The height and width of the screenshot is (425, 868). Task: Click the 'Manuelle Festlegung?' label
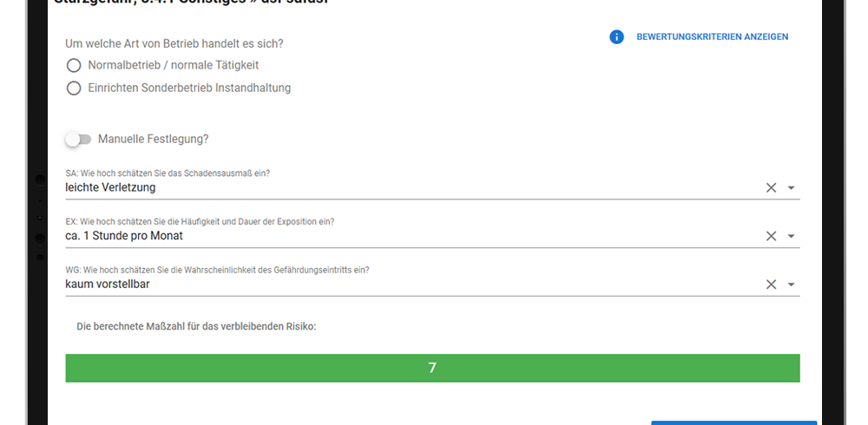click(154, 140)
